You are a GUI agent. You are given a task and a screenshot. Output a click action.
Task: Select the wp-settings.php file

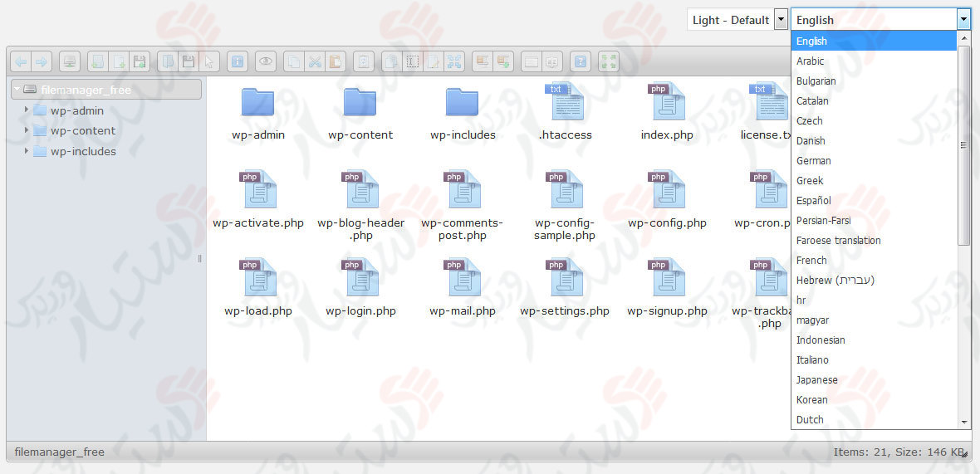point(565,289)
